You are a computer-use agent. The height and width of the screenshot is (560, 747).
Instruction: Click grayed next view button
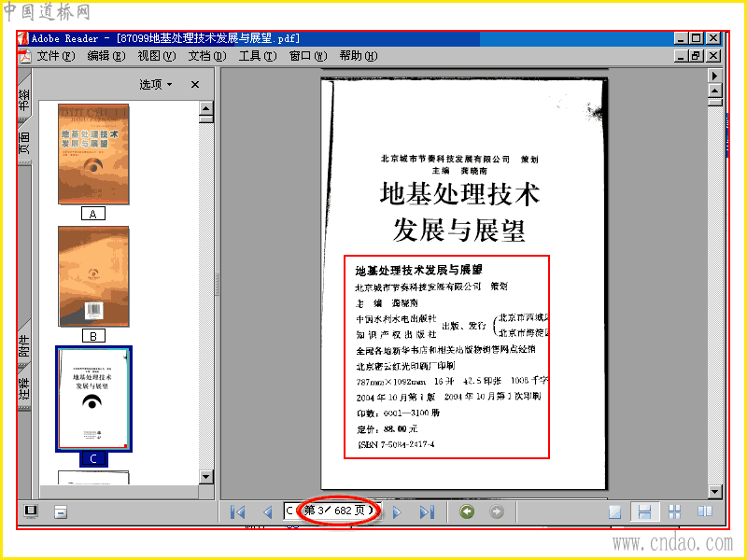point(497,511)
